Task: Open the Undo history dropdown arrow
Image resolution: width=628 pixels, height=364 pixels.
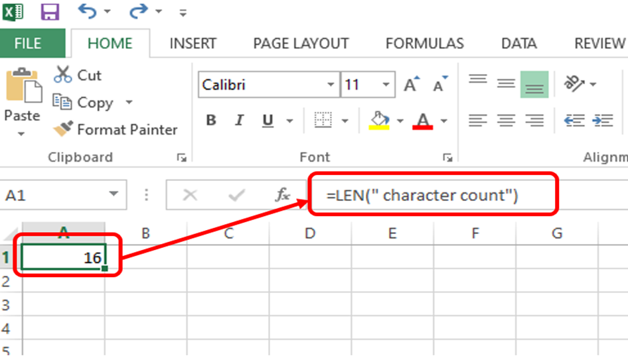Action: (108, 11)
